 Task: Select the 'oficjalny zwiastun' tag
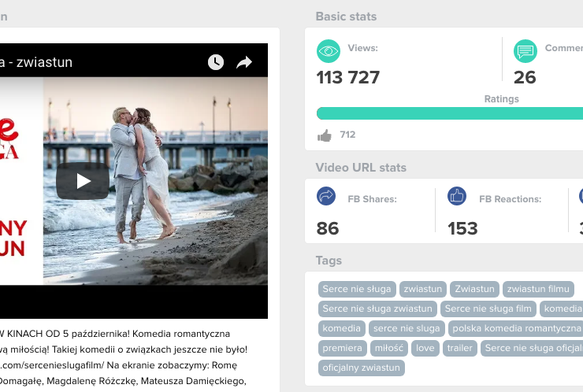coord(362,368)
